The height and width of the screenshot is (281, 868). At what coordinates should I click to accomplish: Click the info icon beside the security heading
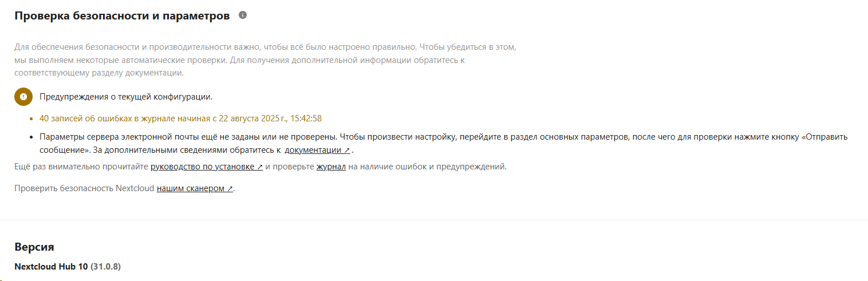click(x=243, y=15)
